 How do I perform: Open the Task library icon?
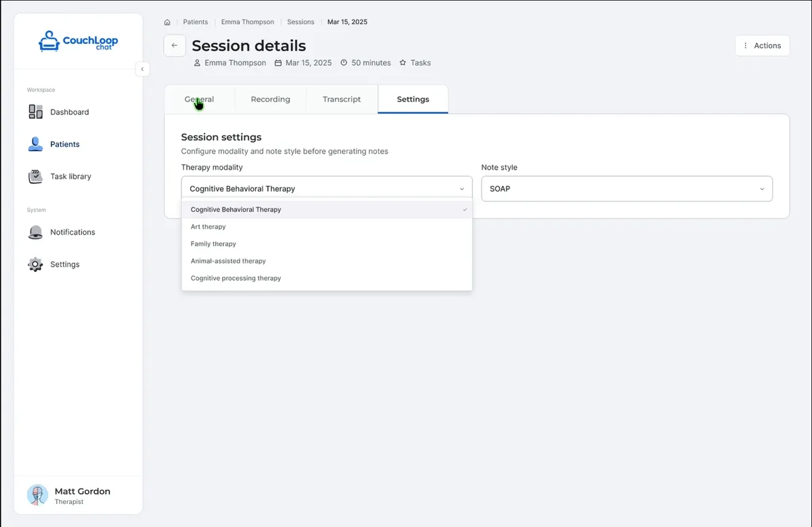click(36, 177)
